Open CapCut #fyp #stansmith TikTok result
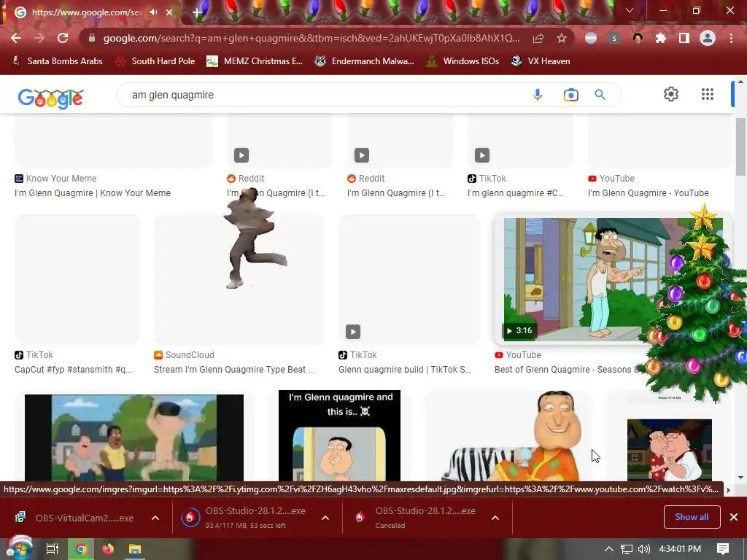Image resolution: width=747 pixels, height=560 pixels. coord(73,370)
